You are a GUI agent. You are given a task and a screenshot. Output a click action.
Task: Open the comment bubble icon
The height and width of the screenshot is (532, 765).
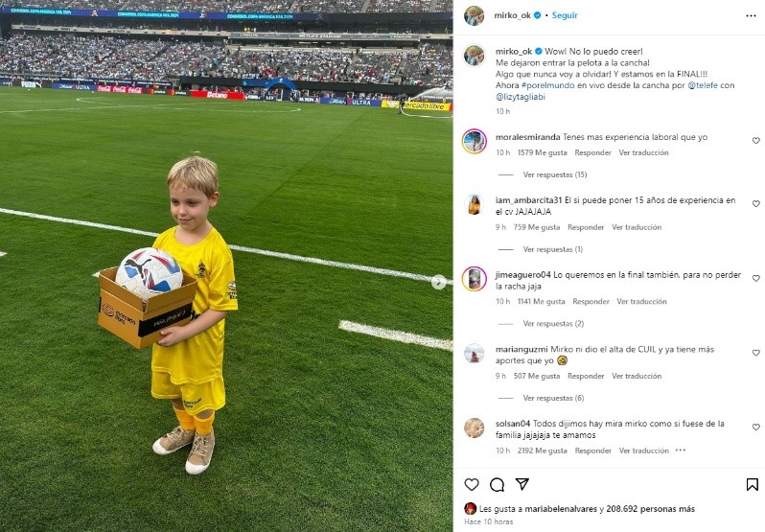497,484
